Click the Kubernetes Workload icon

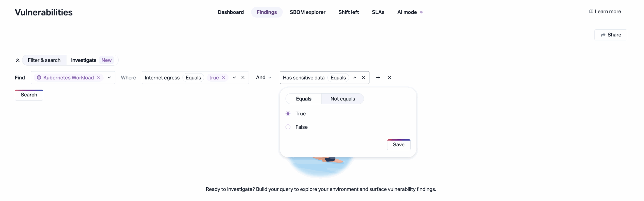(x=39, y=78)
